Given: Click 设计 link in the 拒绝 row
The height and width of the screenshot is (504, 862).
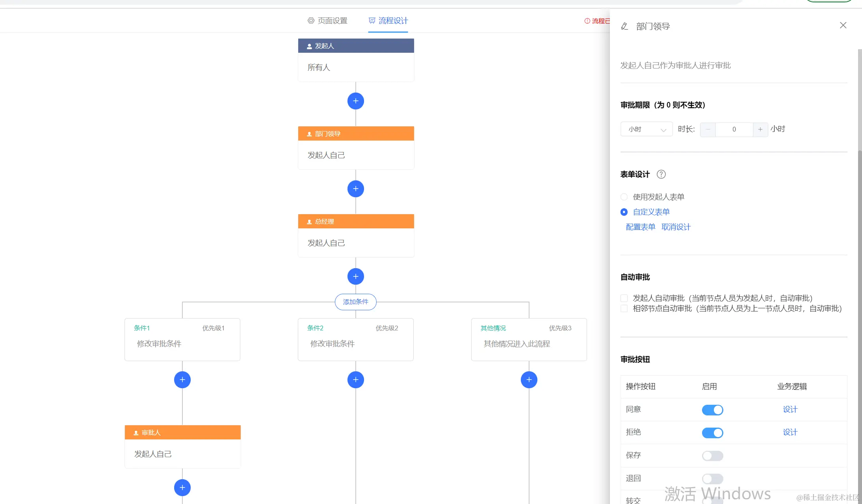Looking at the screenshot, I should click(790, 432).
